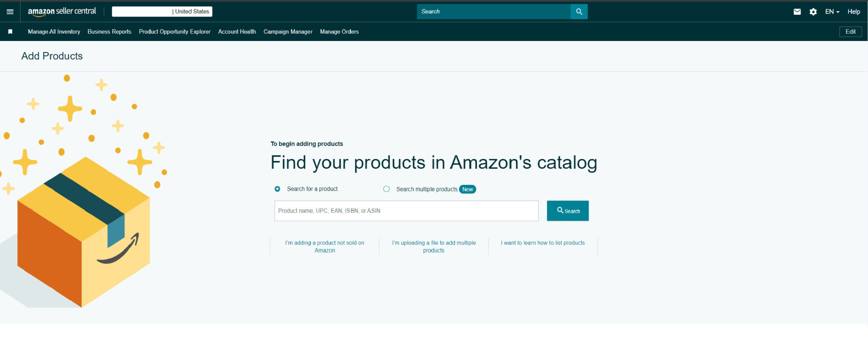The image size is (868, 364).
Task: Click the teal Search button
Action: tap(568, 211)
